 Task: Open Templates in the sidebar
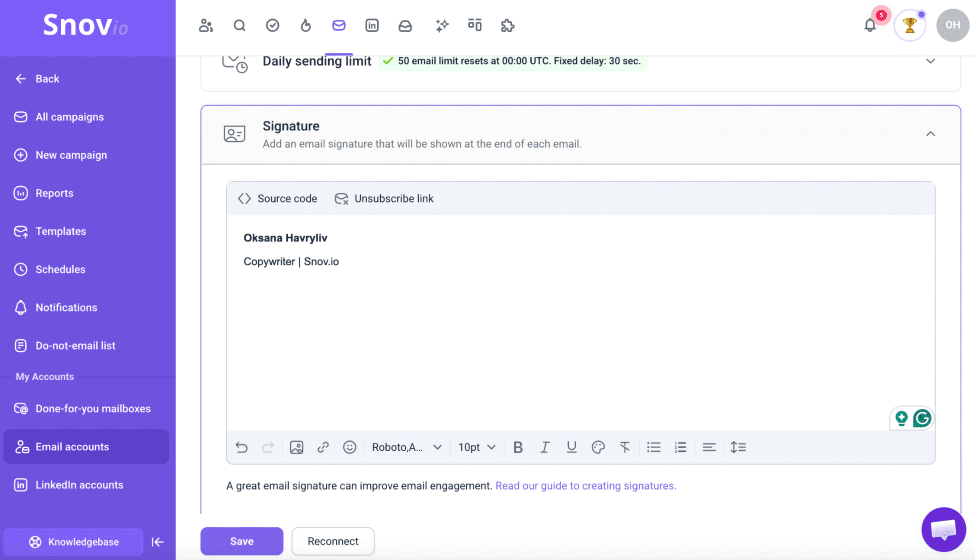click(x=60, y=231)
